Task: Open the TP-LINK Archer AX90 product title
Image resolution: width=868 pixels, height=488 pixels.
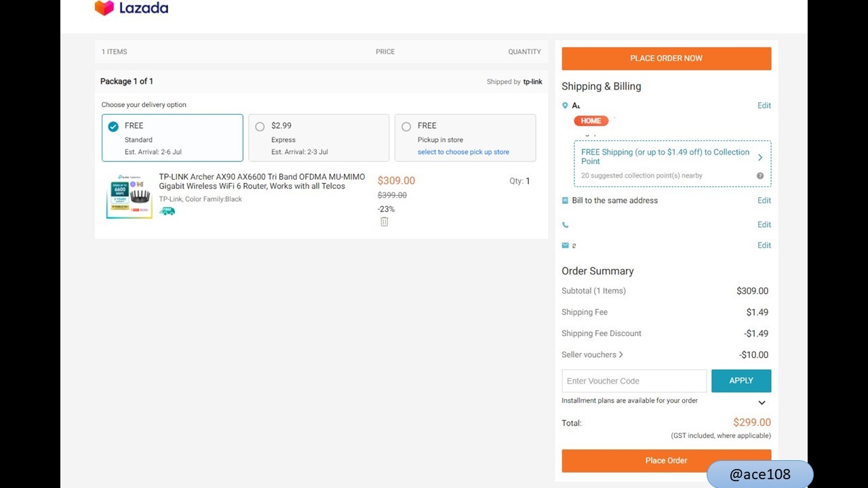Action: [x=262, y=182]
